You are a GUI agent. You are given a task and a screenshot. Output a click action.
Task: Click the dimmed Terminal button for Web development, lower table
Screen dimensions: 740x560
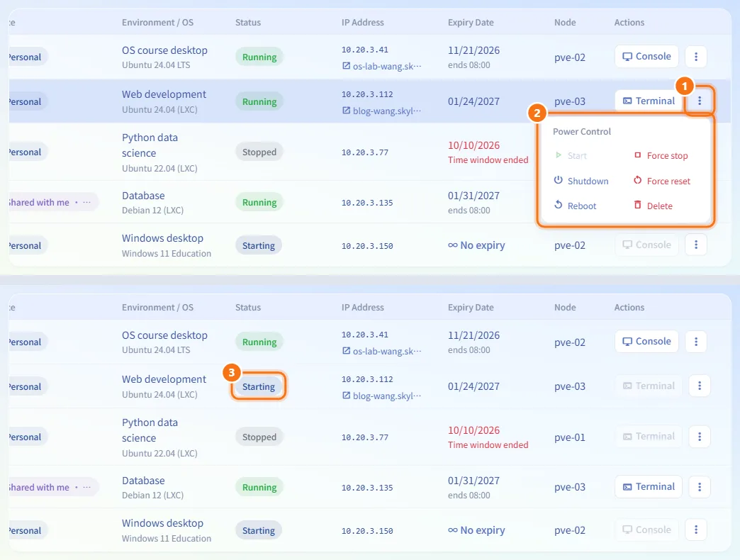pyautogui.click(x=649, y=386)
